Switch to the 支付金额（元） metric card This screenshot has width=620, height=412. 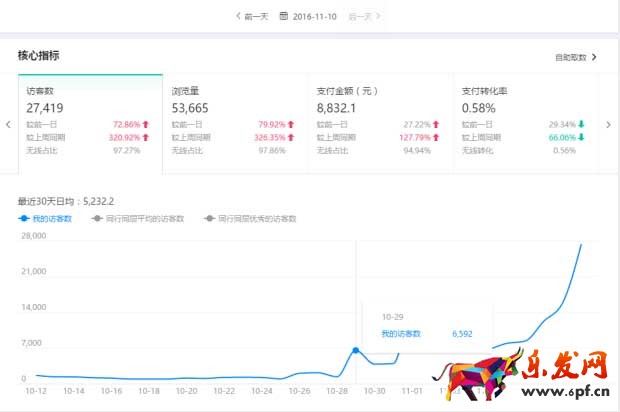pos(378,122)
